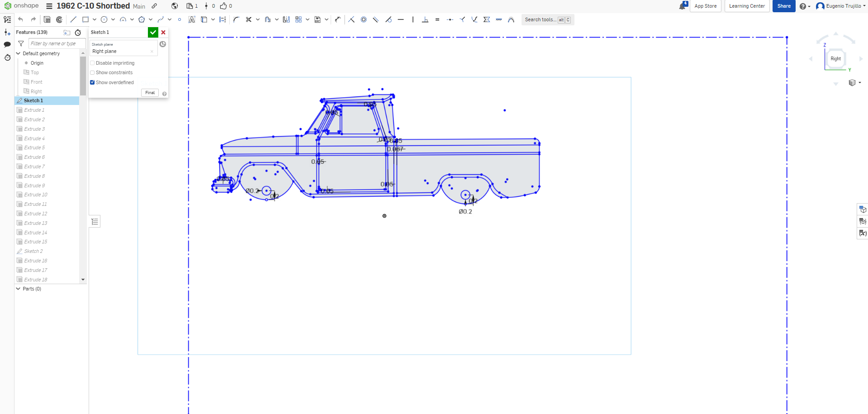Screen dimensions: 868x414
Task: Open notifications bell icon
Action: point(683,6)
